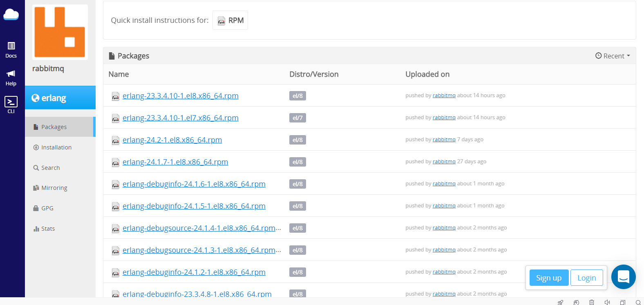Click the Sign up button
Image resolution: width=644 pixels, height=305 pixels.
[x=549, y=278]
